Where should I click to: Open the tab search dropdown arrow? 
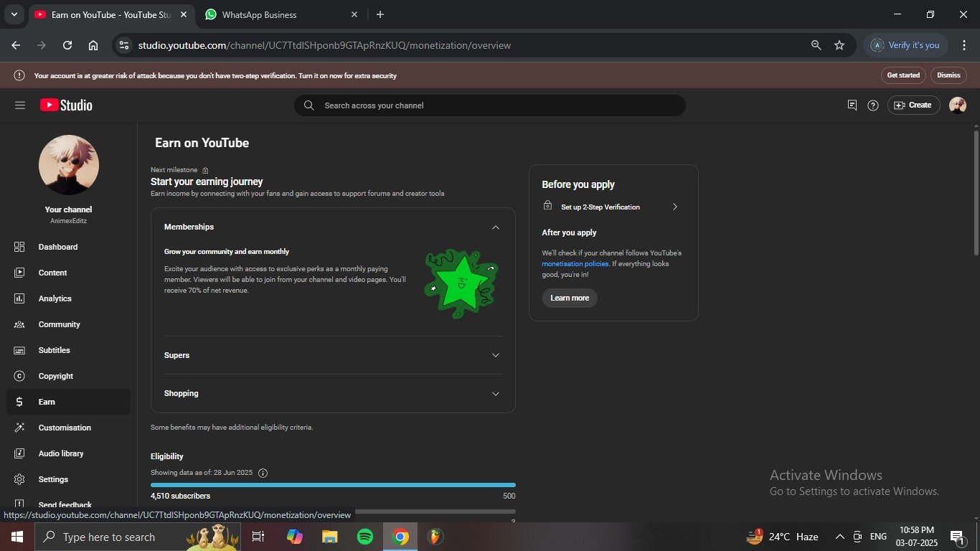[x=14, y=14]
